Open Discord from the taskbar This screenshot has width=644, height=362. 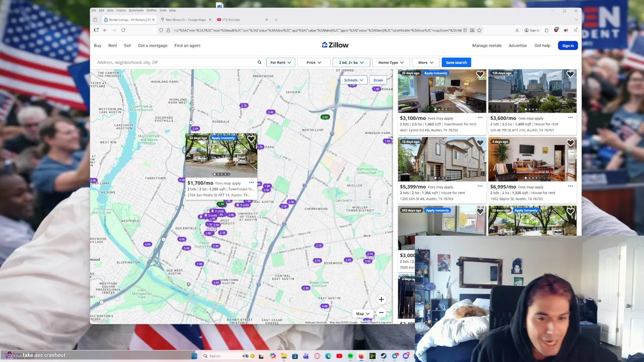(406, 356)
